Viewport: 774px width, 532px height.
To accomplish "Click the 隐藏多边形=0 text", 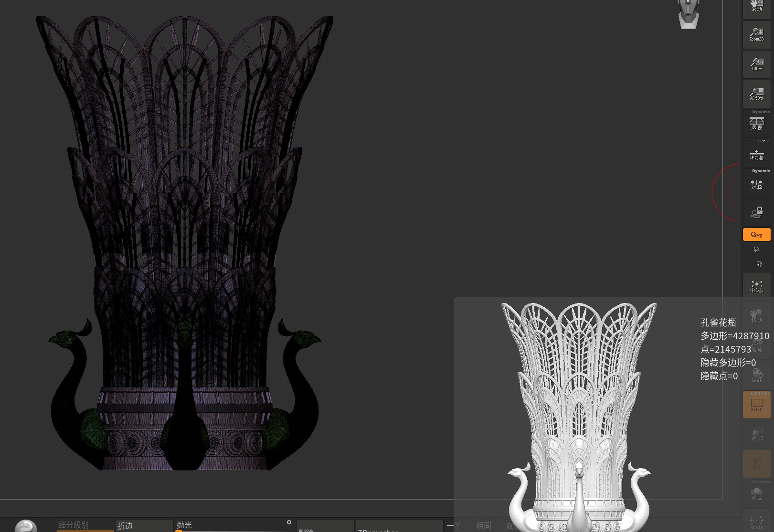I will pos(728,363).
